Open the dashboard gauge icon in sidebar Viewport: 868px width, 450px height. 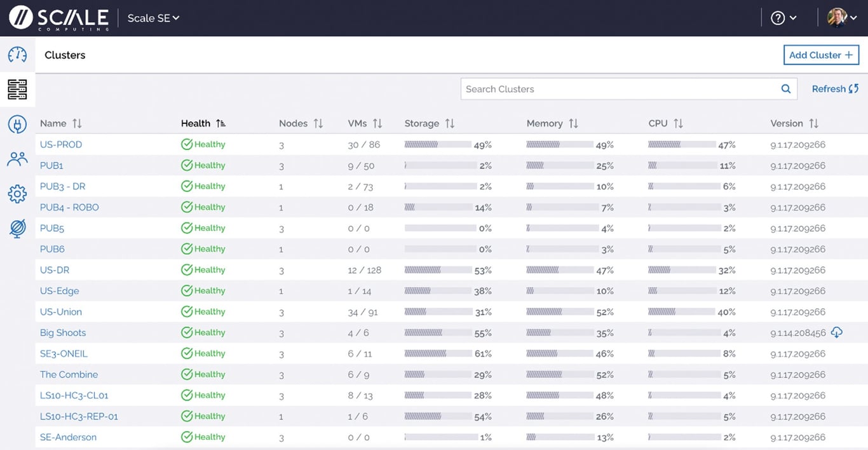pyautogui.click(x=17, y=55)
